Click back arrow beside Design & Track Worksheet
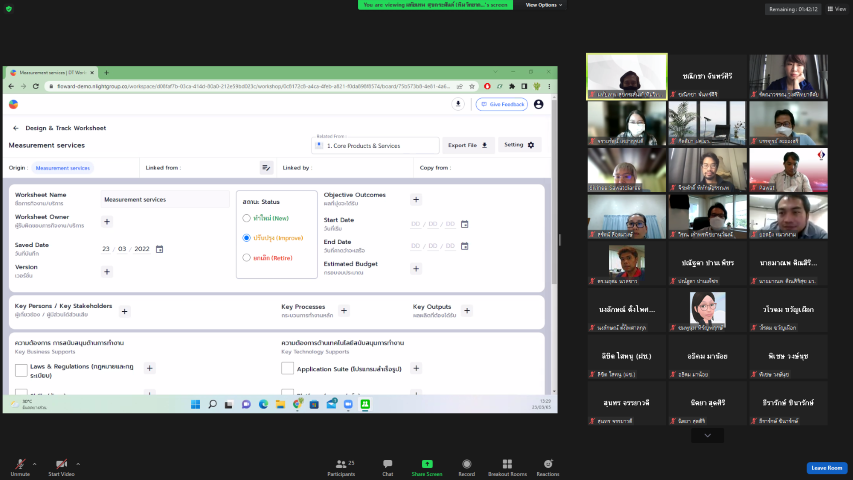Screen dimensions: 853x480 point(16,128)
